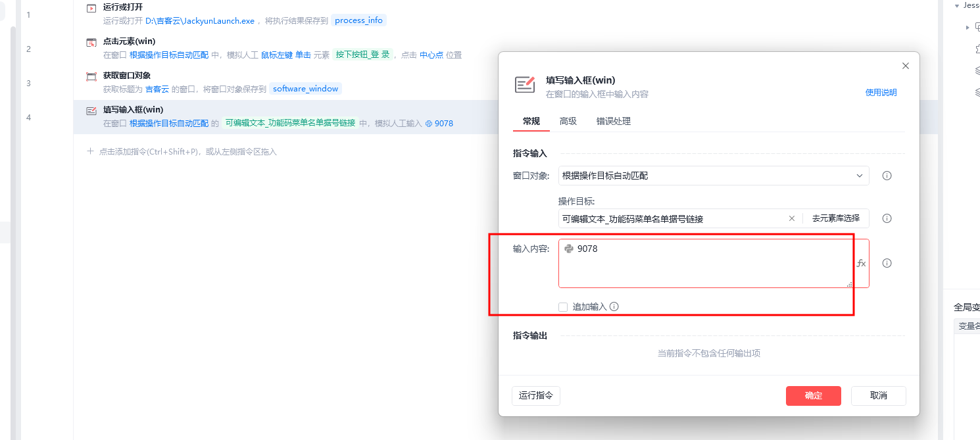Click the 运行或打开 step title
The image size is (980, 440).
[x=123, y=7]
